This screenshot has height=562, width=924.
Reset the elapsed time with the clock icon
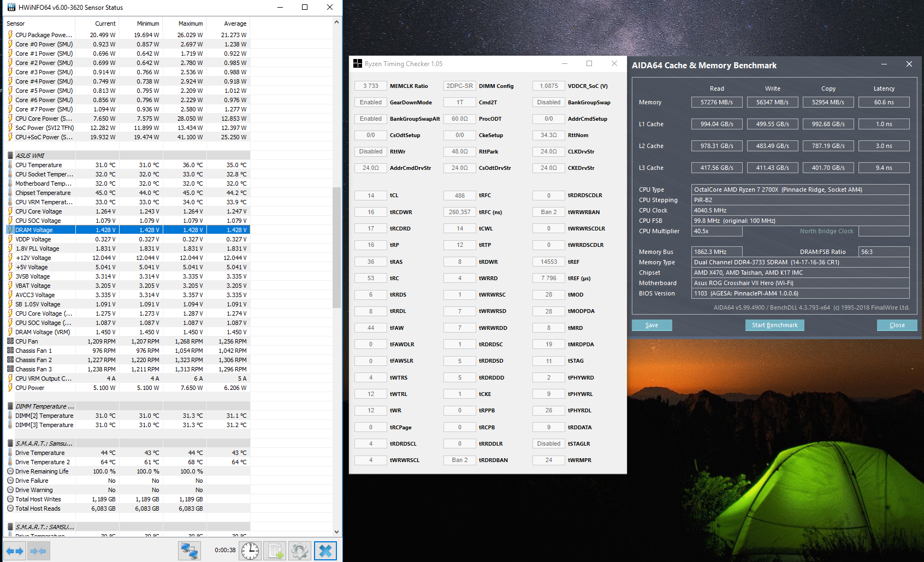(250, 551)
